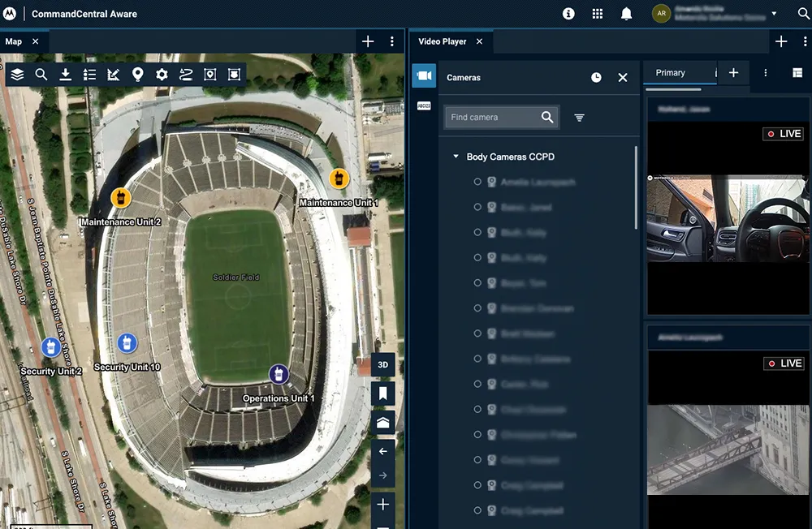Toggle the 3D view button on the map

pos(382,365)
